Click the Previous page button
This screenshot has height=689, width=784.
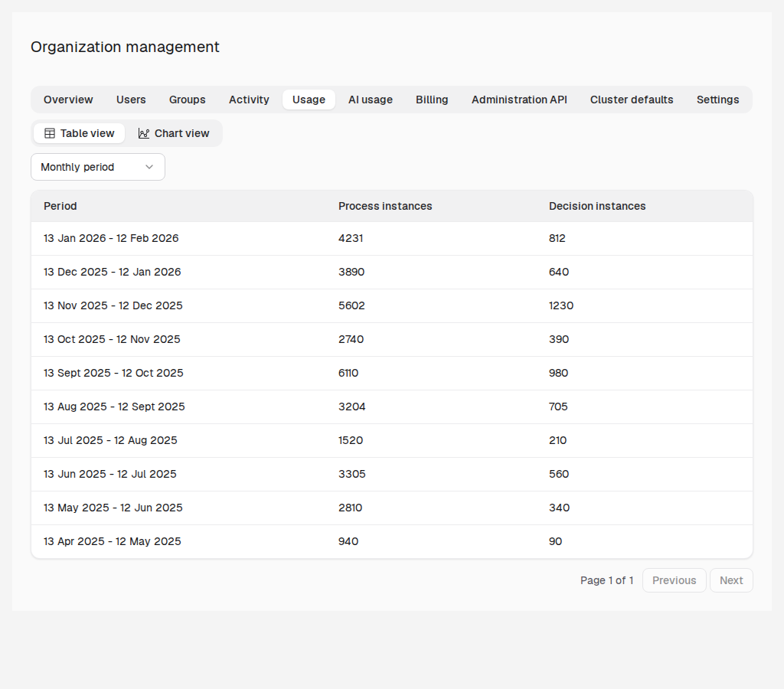coord(674,580)
